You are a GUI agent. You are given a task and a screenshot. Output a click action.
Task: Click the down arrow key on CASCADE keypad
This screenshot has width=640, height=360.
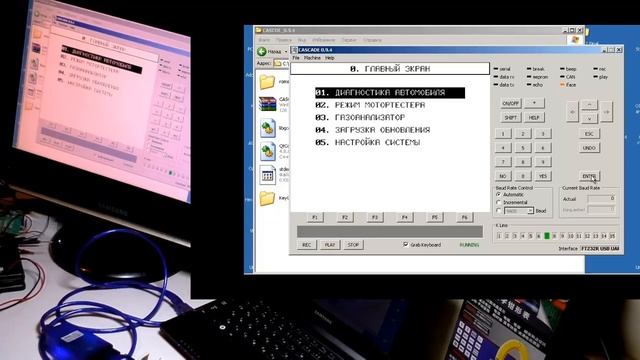pos(589,118)
